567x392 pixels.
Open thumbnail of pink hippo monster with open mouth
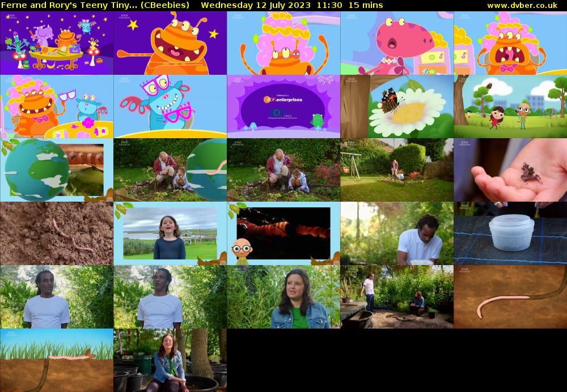[397, 43]
